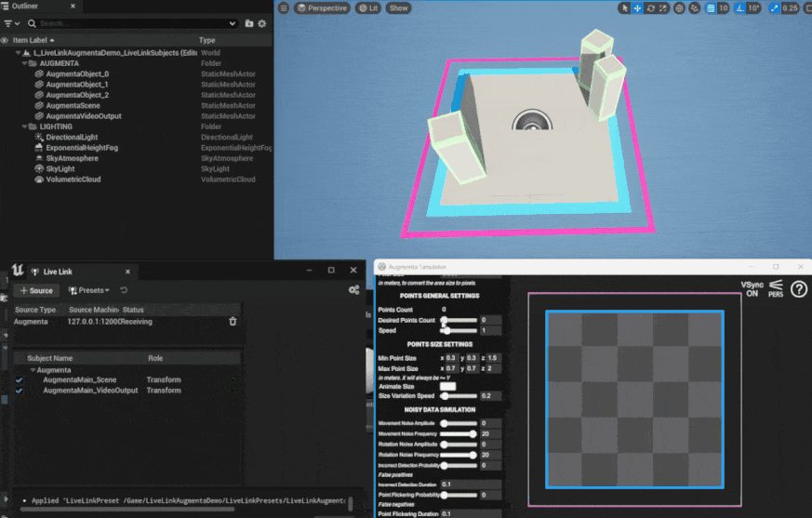Adjust the Speed slider in simulator
The image size is (812, 518).
(x=459, y=330)
